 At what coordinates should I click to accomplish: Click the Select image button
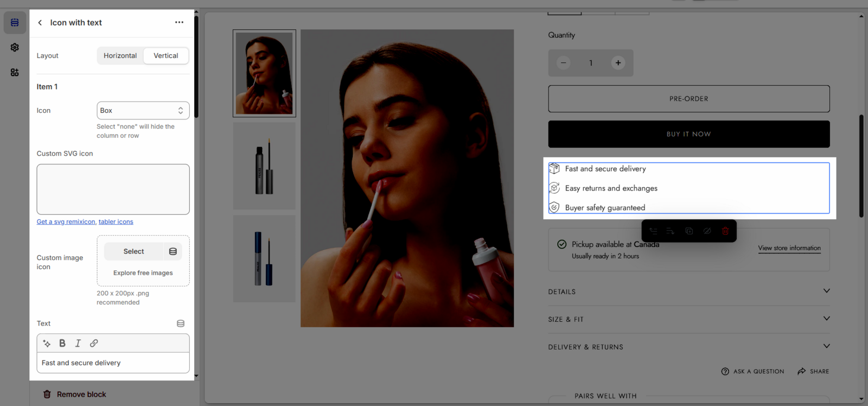point(133,251)
